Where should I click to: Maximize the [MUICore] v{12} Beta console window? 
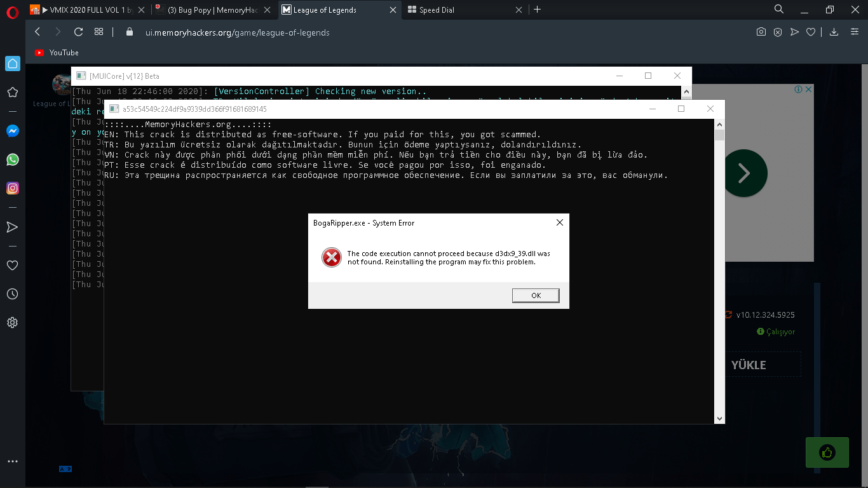point(648,76)
